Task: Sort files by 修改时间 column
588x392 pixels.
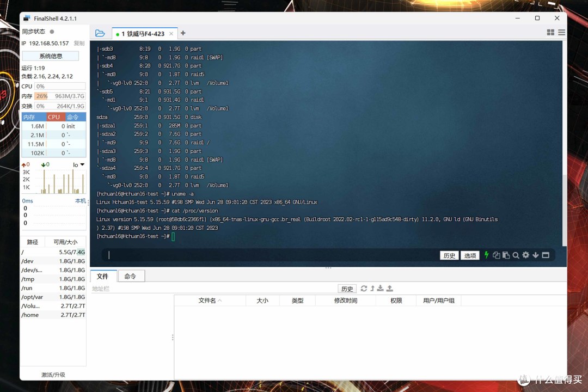Action: [345, 301]
